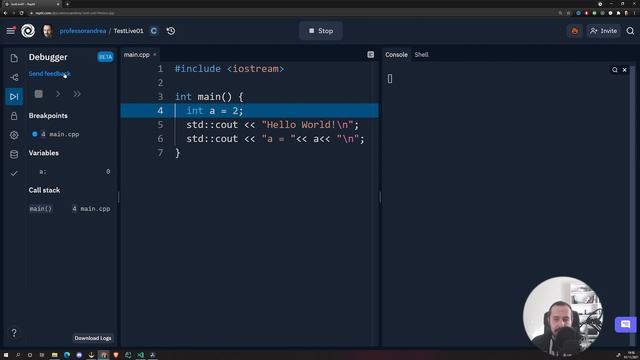Stop the debugger with square button

click(39, 94)
